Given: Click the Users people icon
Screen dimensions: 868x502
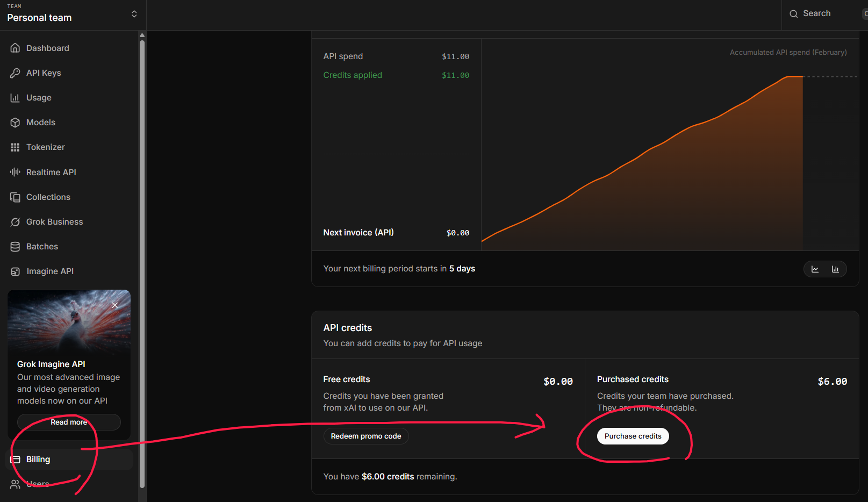Looking at the screenshot, I should pos(15,484).
